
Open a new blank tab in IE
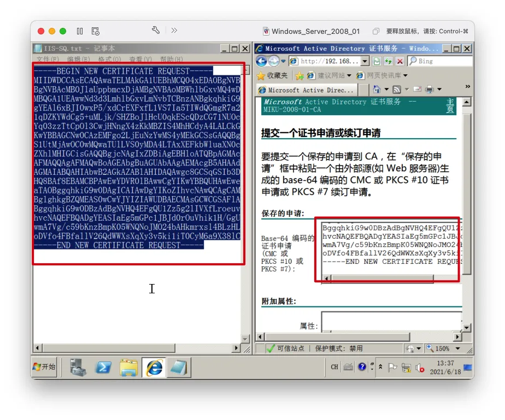363,90
